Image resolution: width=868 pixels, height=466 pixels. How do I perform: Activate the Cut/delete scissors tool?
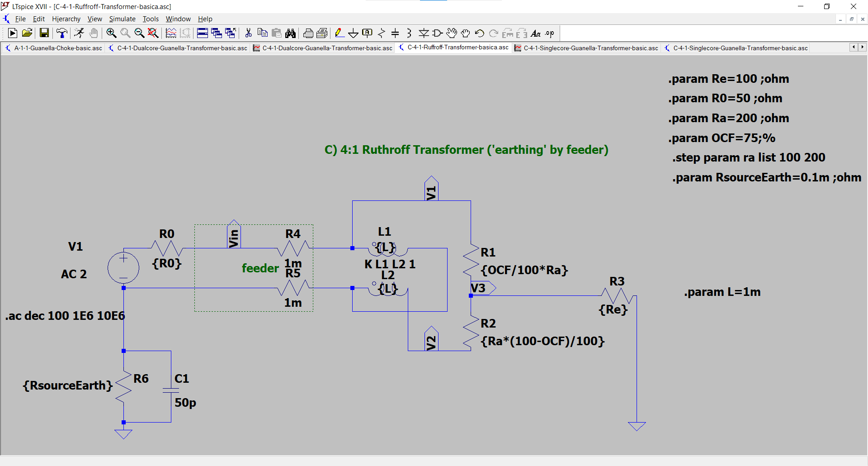[248, 33]
